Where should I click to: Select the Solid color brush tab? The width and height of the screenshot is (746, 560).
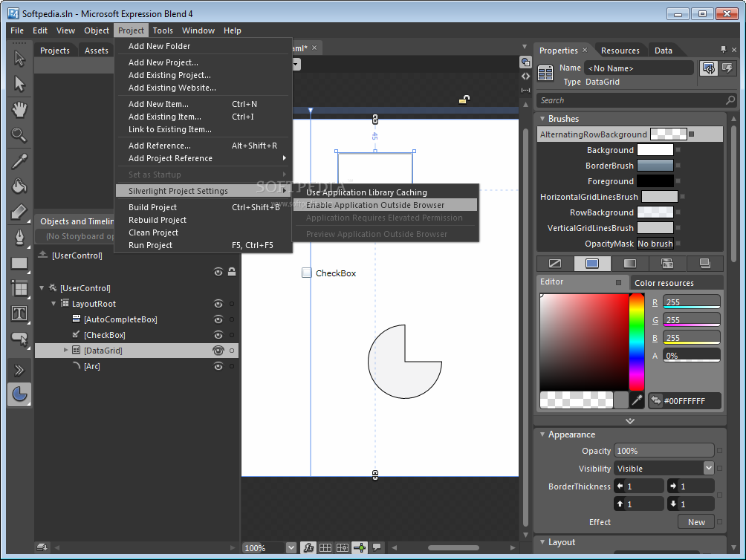click(x=592, y=264)
